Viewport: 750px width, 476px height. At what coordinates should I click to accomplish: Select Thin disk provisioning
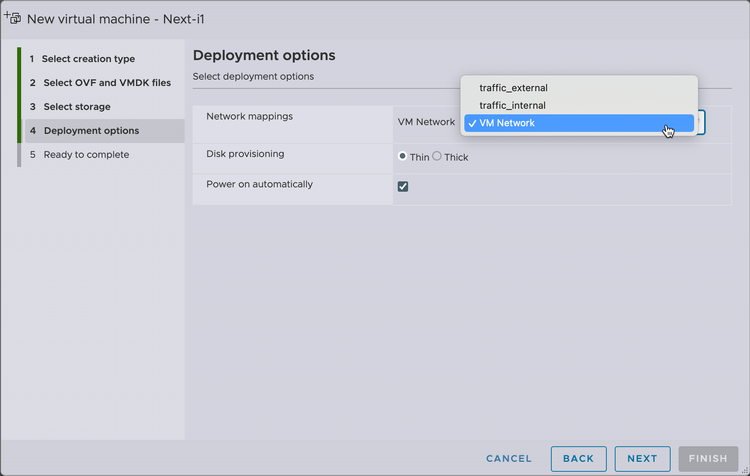402,157
